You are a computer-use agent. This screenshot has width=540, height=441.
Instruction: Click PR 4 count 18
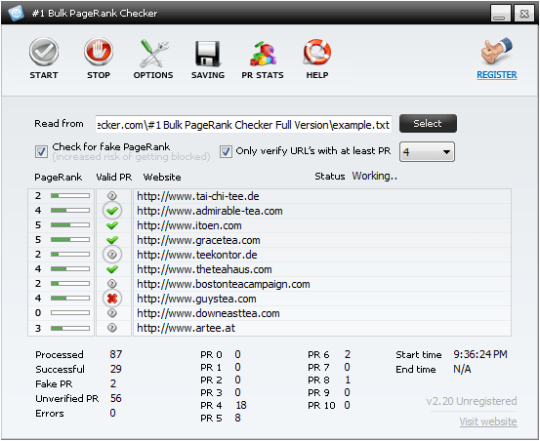tap(241, 405)
